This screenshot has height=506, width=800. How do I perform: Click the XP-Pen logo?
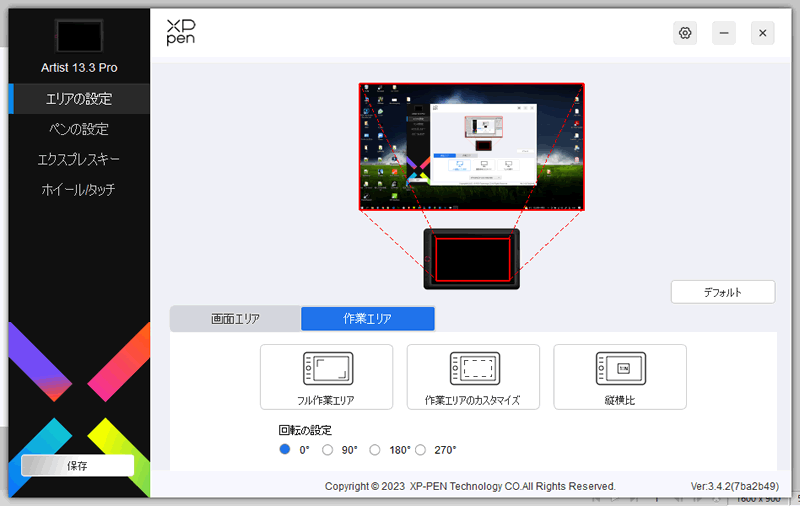pyautogui.click(x=181, y=33)
